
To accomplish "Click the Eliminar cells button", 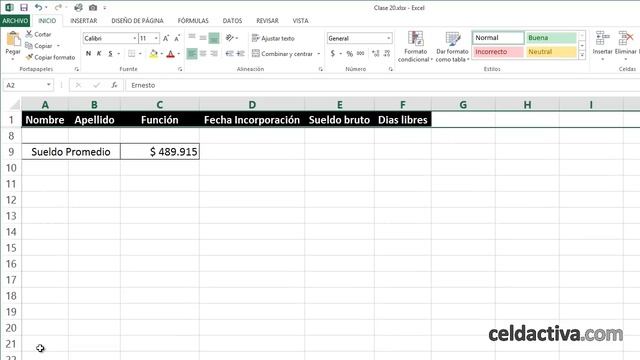I will (x=625, y=46).
